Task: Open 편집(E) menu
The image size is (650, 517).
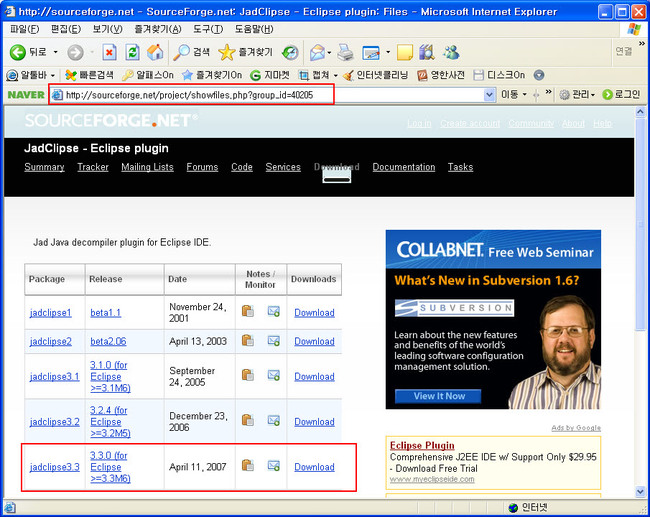Action: click(x=66, y=29)
